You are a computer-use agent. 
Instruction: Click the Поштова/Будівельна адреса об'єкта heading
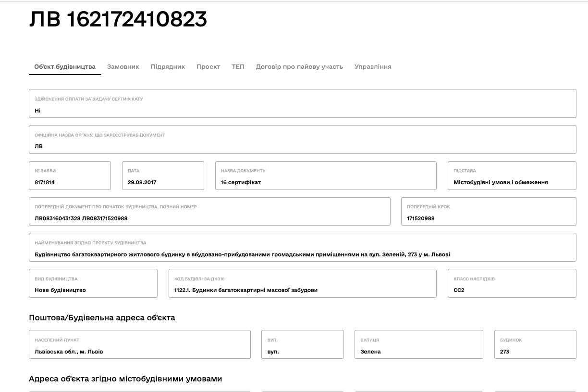(x=102, y=317)
